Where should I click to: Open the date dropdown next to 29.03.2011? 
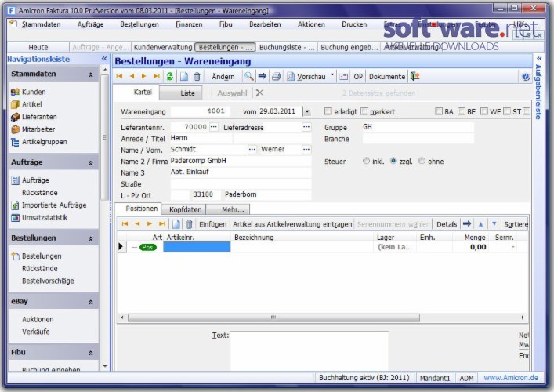(x=307, y=111)
